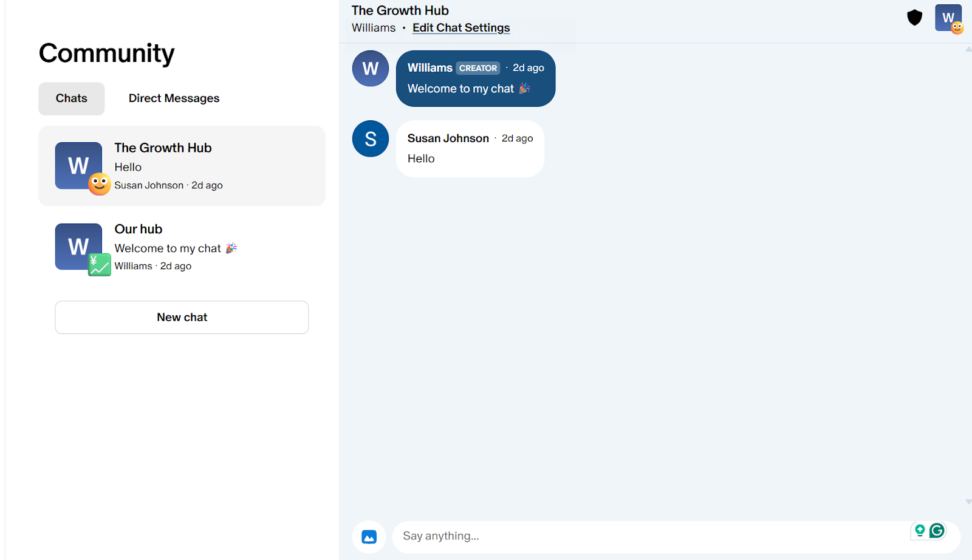
Task: Click the W profile avatar in header
Action: (x=948, y=18)
